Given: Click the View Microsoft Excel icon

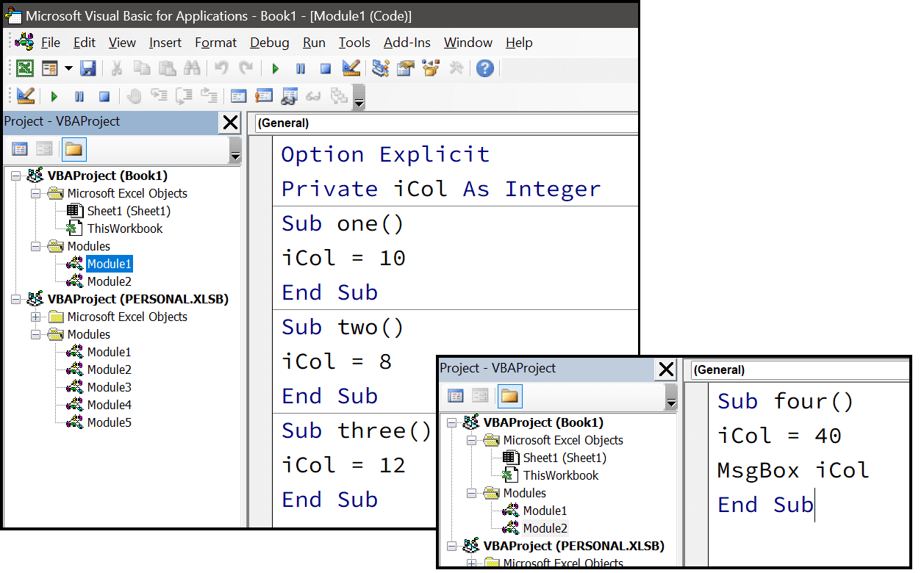Looking at the screenshot, I should click(x=22, y=68).
